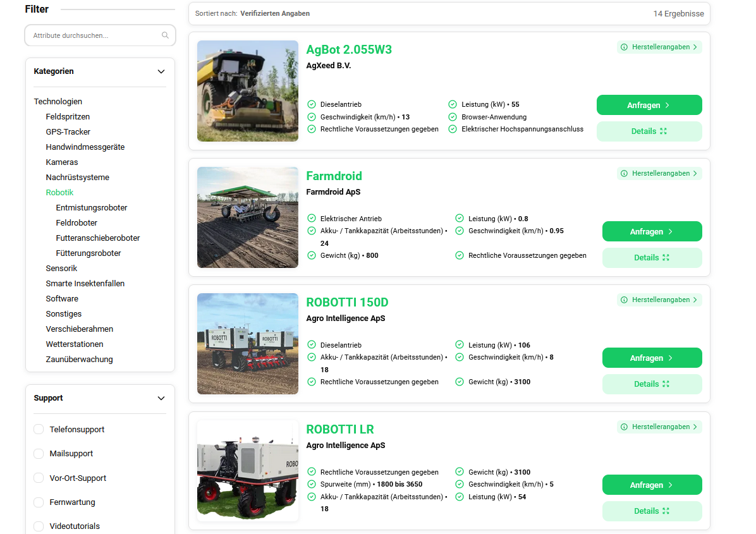Select the Robotik category
Screen dimensions: 756x534
[59, 192]
